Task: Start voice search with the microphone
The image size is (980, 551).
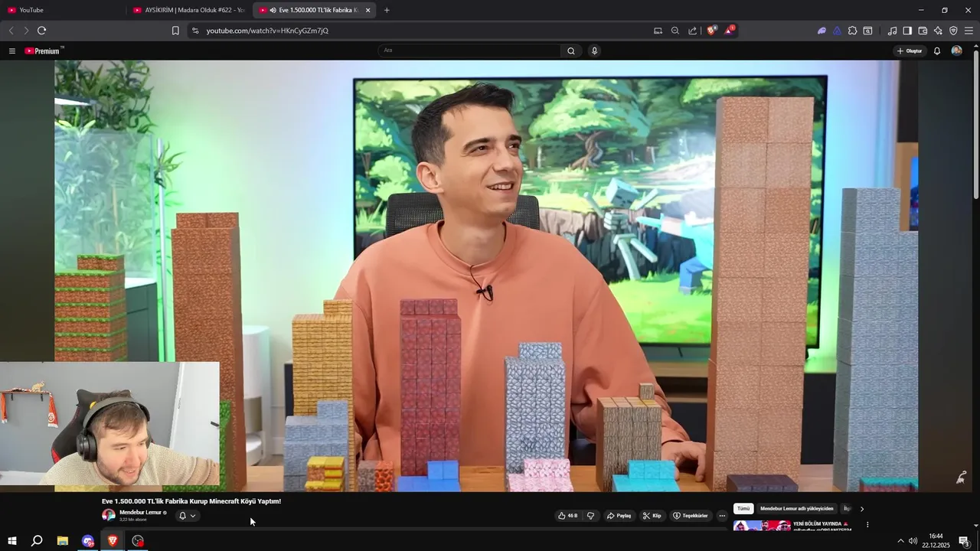Action: [594, 51]
